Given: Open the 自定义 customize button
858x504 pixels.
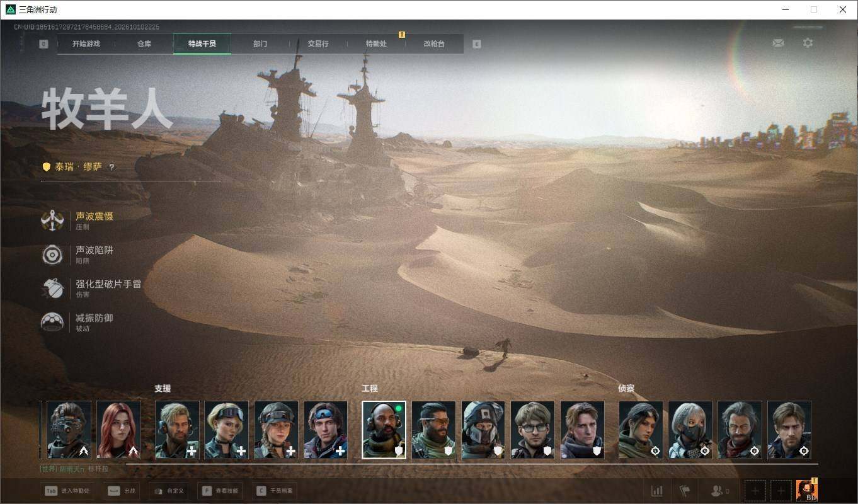Looking at the screenshot, I should tap(168, 491).
